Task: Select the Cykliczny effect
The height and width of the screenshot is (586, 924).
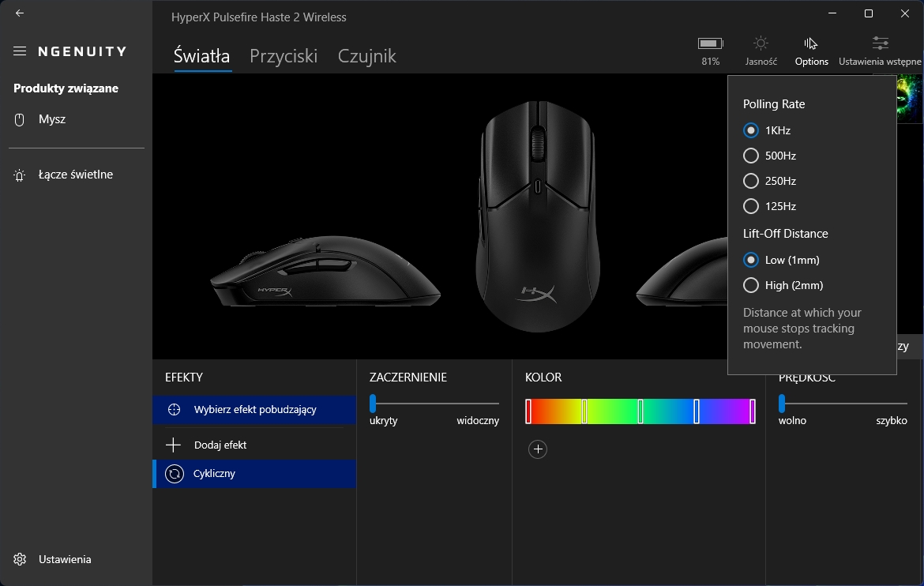Action: coord(254,474)
